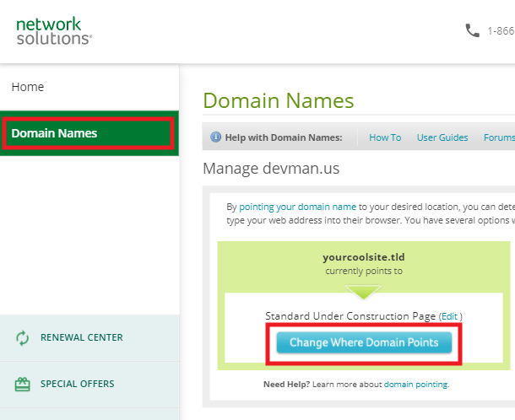Open the Forums help link
Screen dimensions: 515x420
(499, 137)
